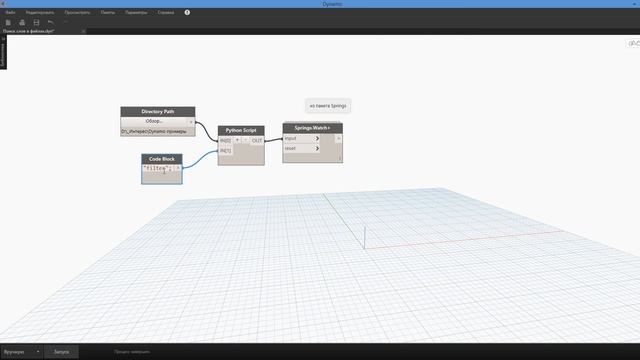Click the Code Block "filter" text field
Viewport: 640px width, 360px height.
click(x=158, y=168)
